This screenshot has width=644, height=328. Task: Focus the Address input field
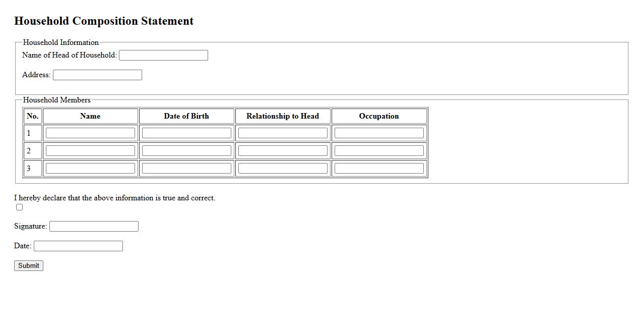(97, 75)
